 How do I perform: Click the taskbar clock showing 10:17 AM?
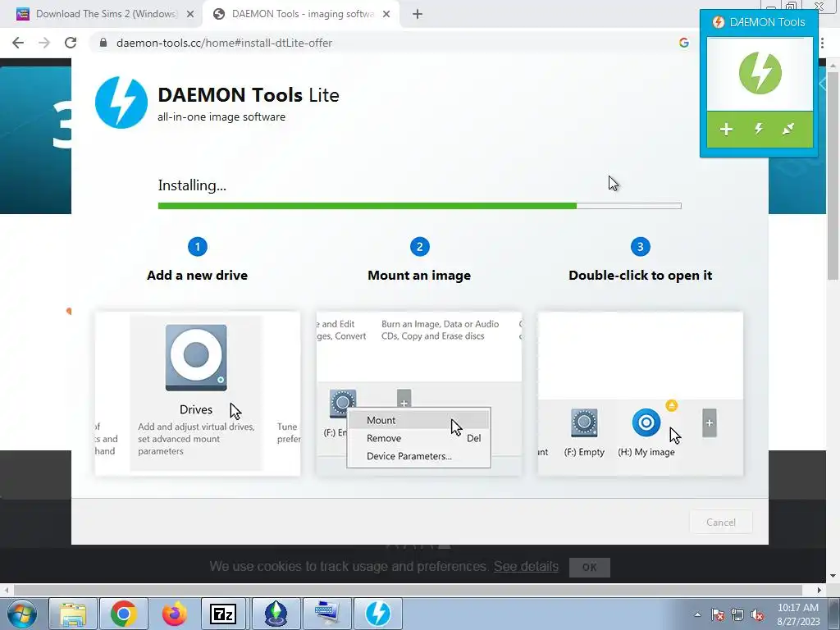coord(798,614)
